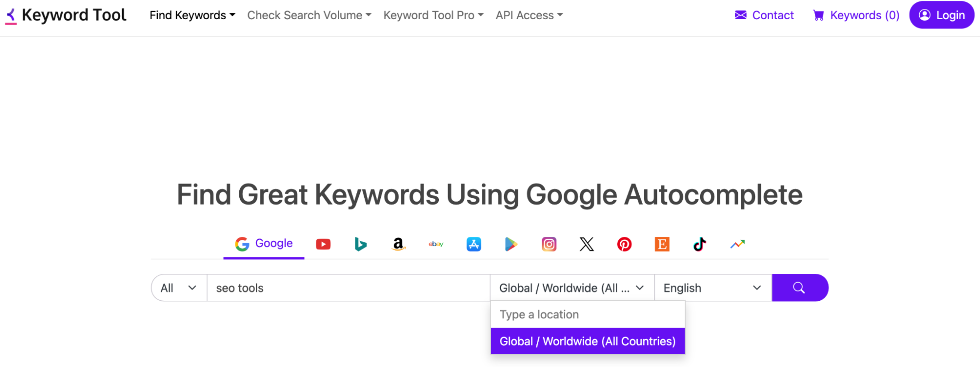Viewport: 980px width, 367px height.
Task: Expand the Check Search Volume menu
Action: (x=309, y=15)
